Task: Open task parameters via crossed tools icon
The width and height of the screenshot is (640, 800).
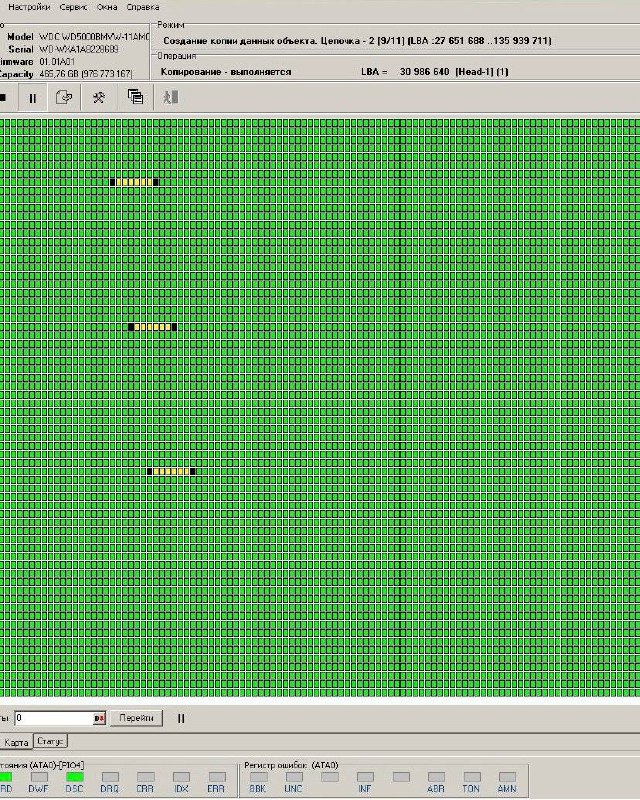Action: 99,97
